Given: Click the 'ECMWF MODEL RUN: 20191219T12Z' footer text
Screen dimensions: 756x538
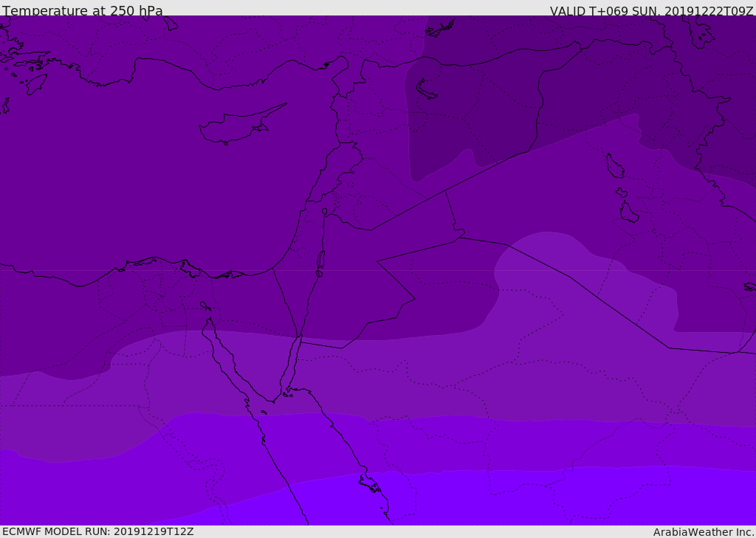Looking at the screenshot, I should (98, 532).
